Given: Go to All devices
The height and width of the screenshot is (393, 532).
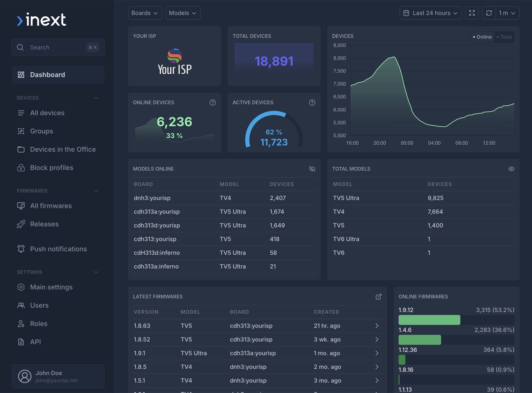Looking at the screenshot, I should click(x=58, y=113).
